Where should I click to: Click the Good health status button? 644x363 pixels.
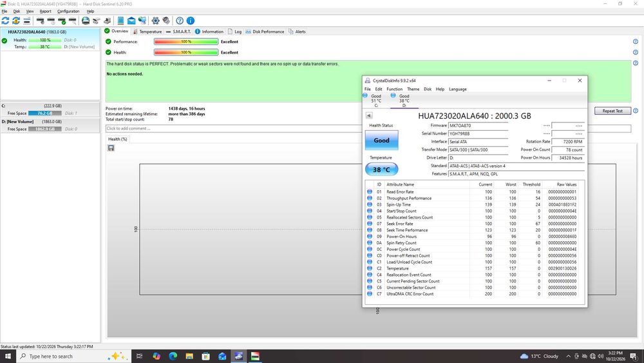coord(381,140)
